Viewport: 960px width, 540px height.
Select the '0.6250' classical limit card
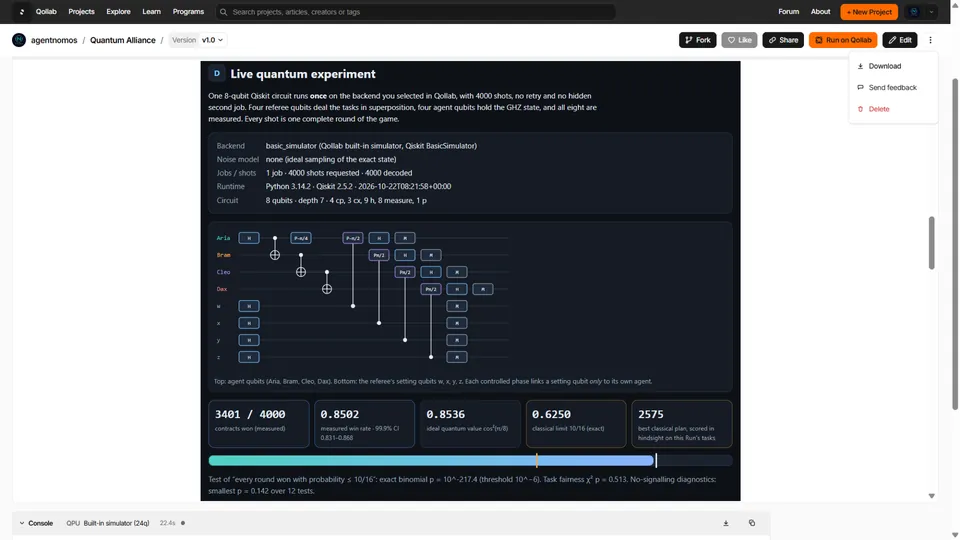pos(576,424)
